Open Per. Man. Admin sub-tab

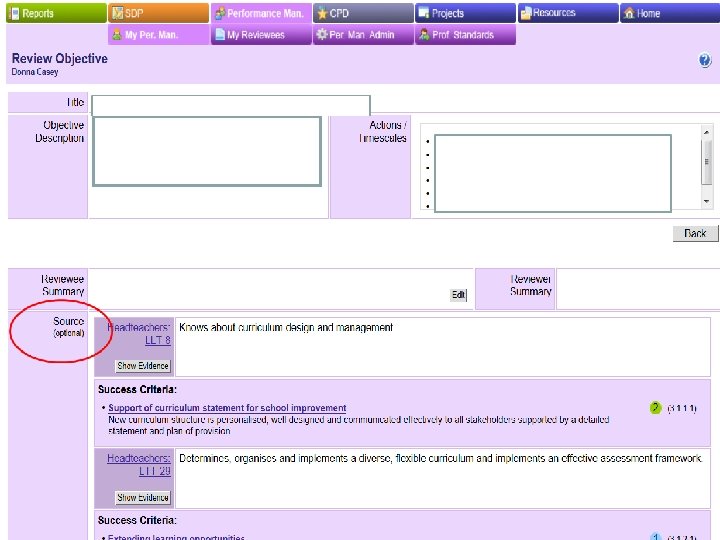coord(363,35)
